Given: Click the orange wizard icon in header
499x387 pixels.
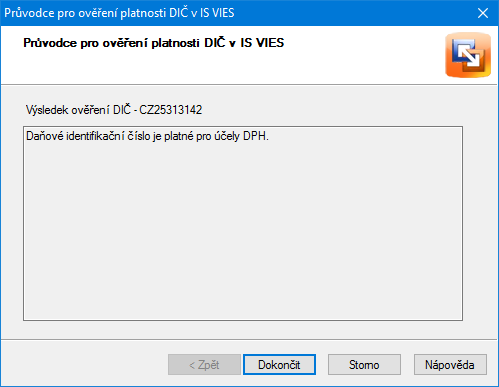Looking at the screenshot, I should 468,55.
